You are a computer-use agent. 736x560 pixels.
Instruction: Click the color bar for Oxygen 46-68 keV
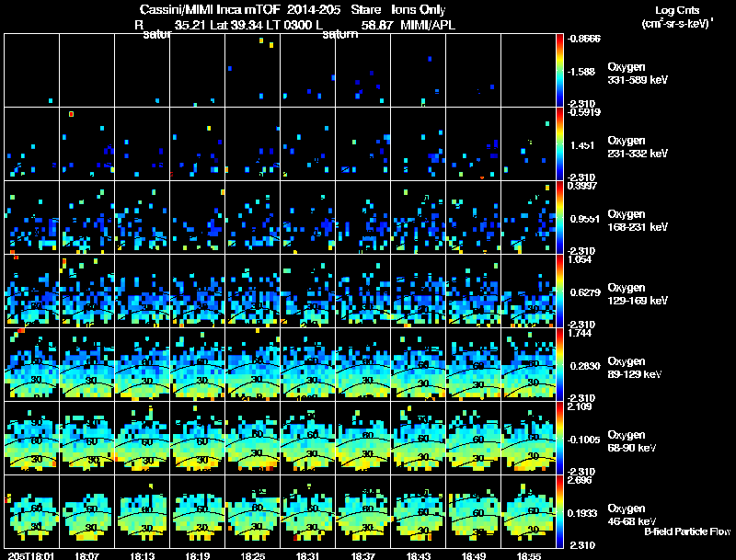point(561,512)
